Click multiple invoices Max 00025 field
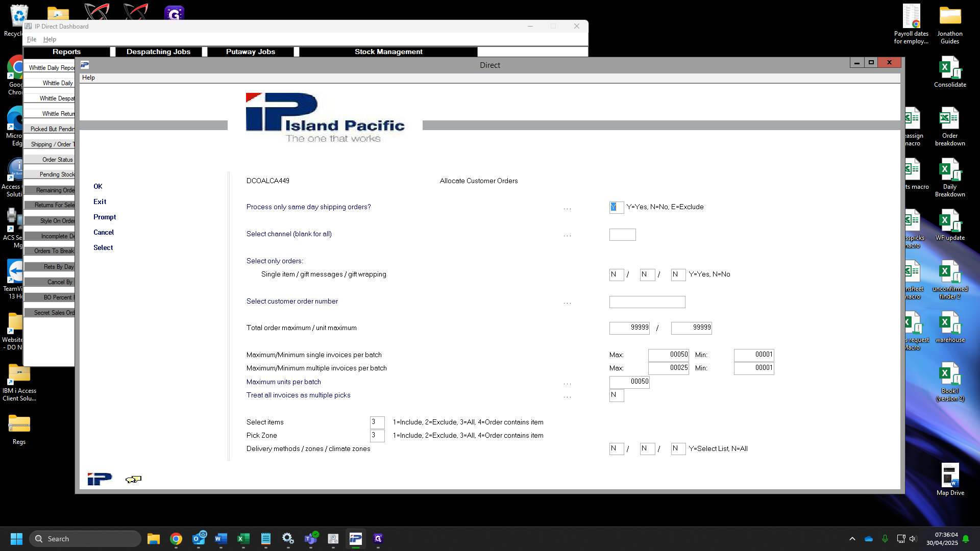Viewport: 980px width, 551px height. click(669, 368)
